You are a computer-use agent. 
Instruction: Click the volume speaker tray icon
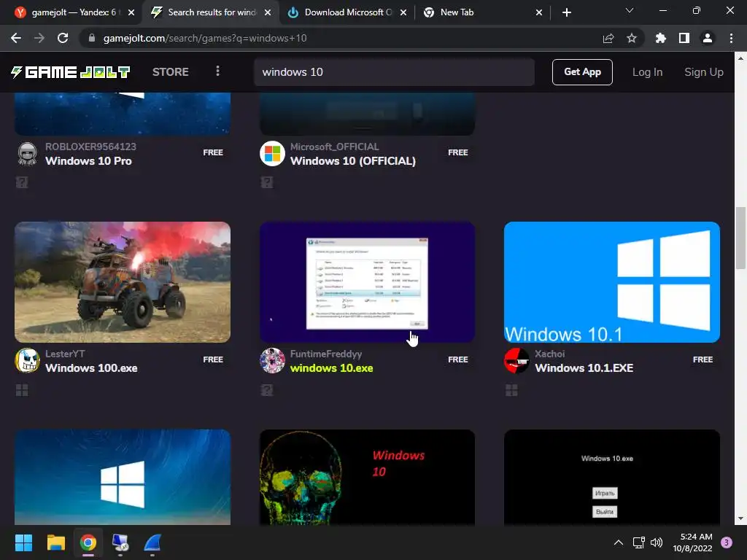(657, 542)
